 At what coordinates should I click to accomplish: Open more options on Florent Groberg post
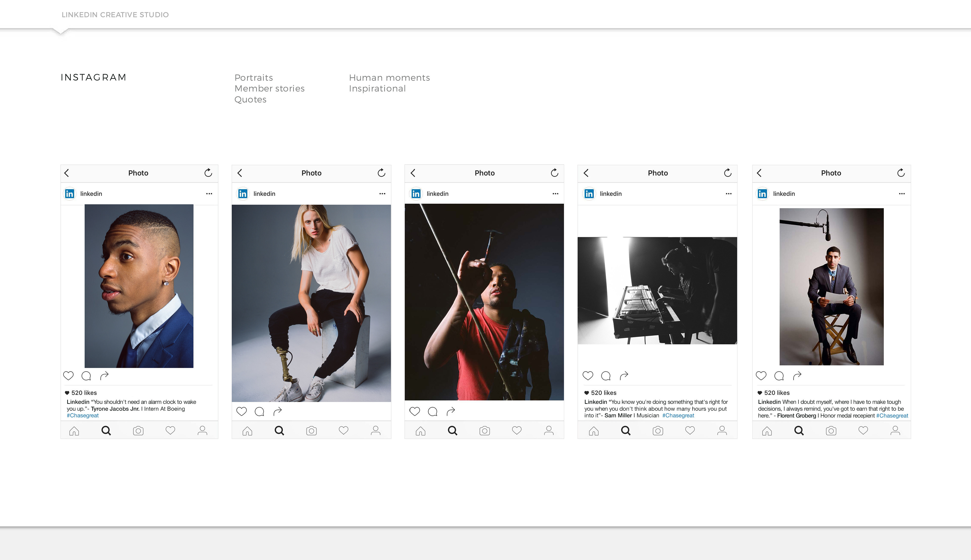click(x=902, y=194)
